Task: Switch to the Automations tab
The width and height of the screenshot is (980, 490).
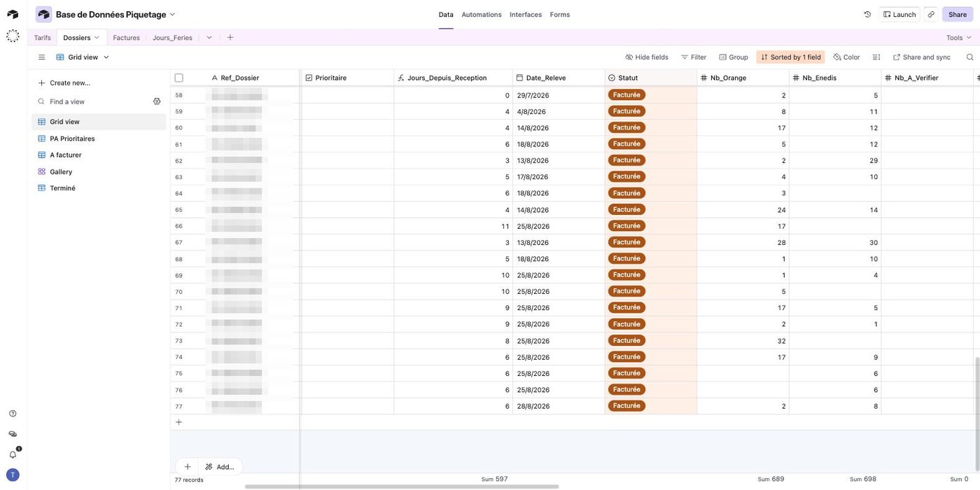Action: click(x=482, y=14)
